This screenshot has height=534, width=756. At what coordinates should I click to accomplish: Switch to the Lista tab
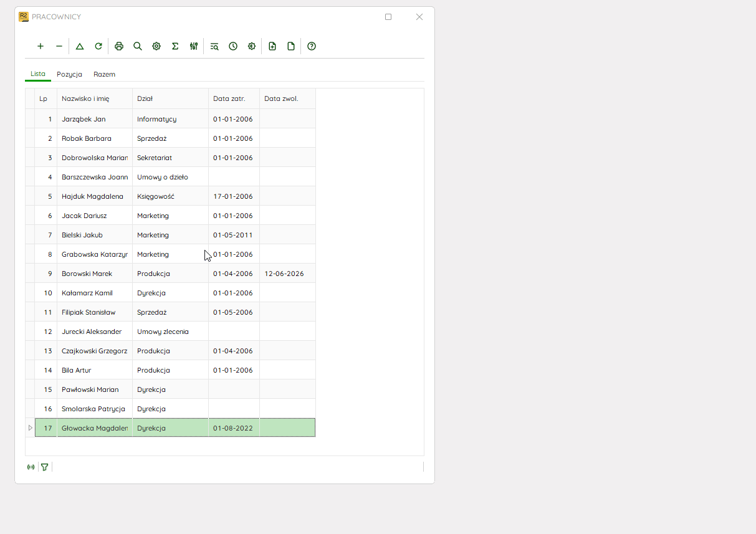click(38, 74)
